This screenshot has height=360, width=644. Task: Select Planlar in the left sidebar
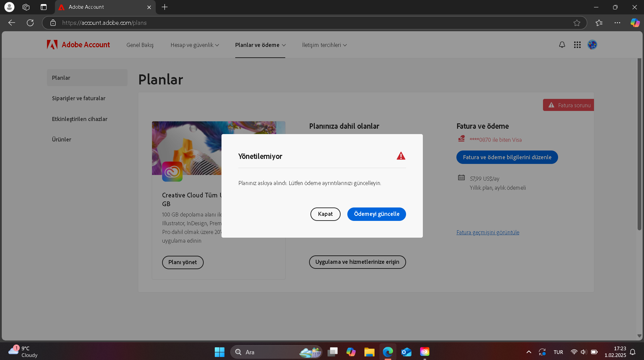(x=87, y=78)
